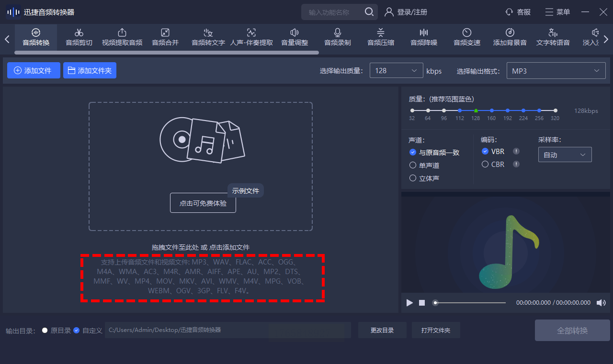Play the audio preview

coord(409,302)
